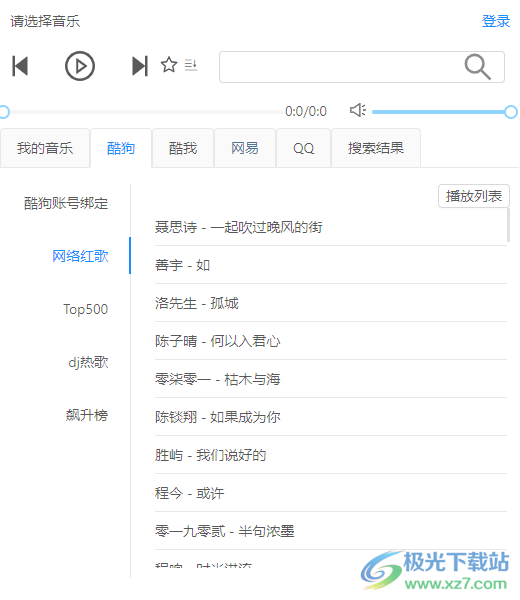Play song 聂思诗 - 一起吹过晚风的街
The width and height of the screenshot is (520, 600).
tap(331, 227)
